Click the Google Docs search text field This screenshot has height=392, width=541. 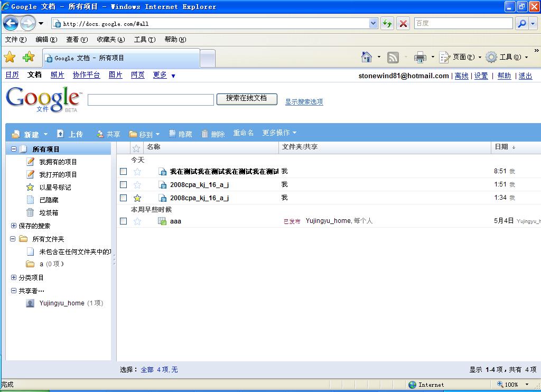(151, 100)
